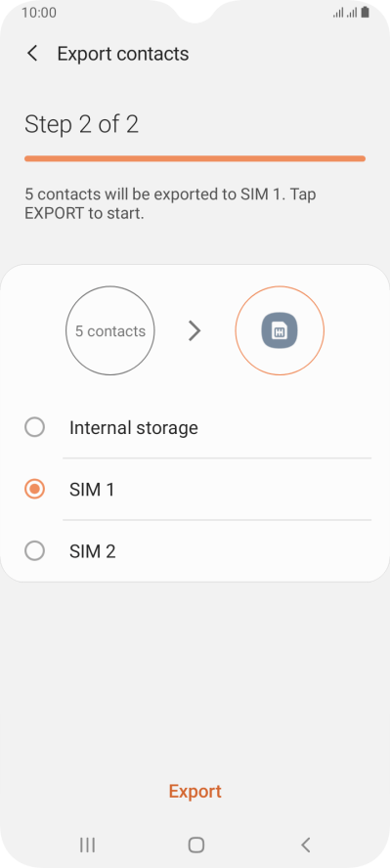Tap the Export contacts title
Viewport: 390px width, 868px height.
[123, 54]
